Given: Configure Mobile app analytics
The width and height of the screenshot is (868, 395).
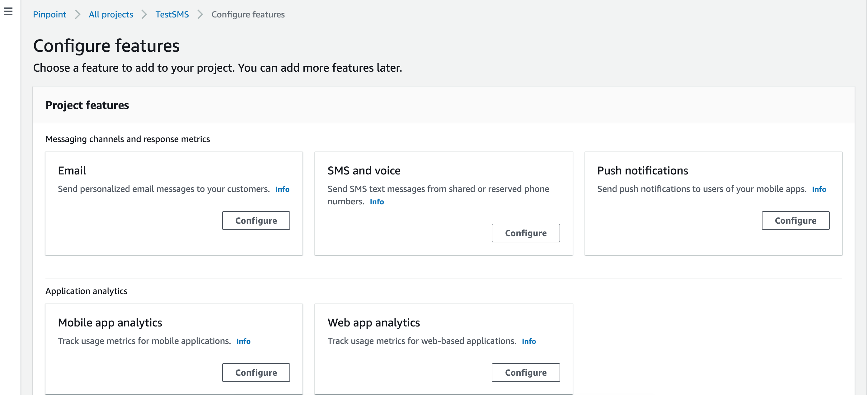Looking at the screenshot, I should pyautogui.click(x=256, y=373).
